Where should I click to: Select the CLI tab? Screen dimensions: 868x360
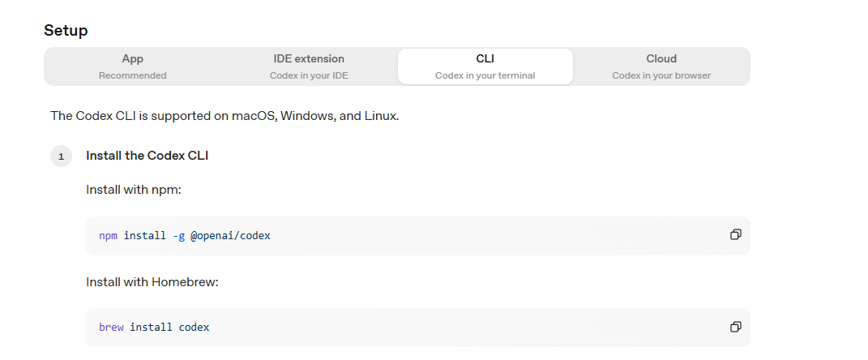point(485,66)
